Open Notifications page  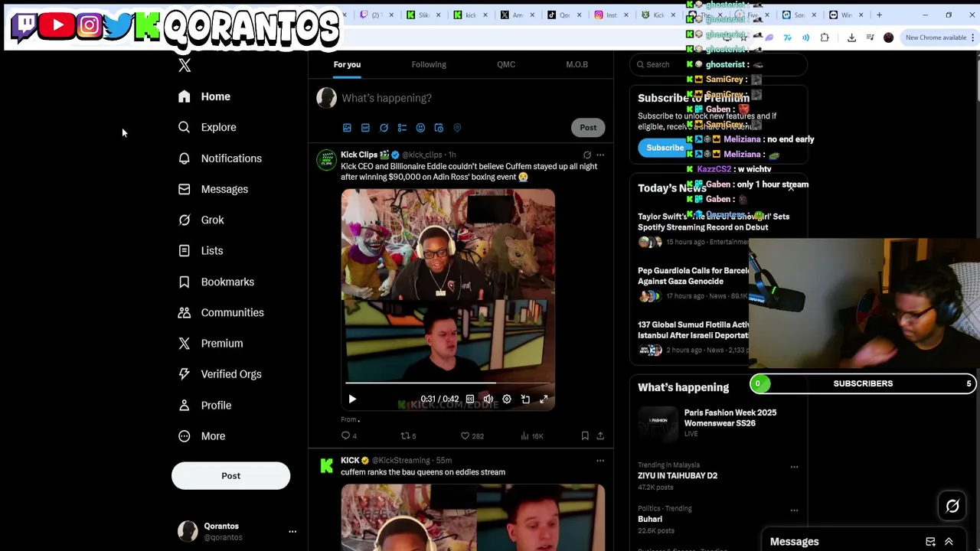point(220,158)
